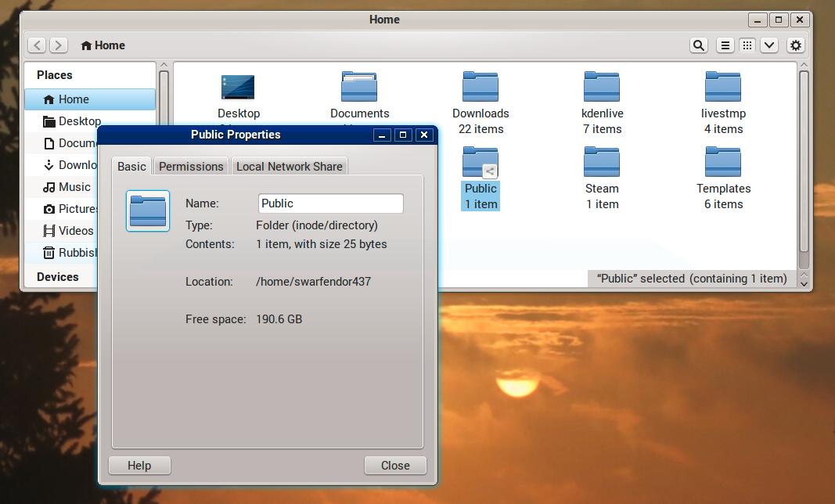Select the grid icon view button
This screenshot has width=835, height=504.
pos(747,45)
